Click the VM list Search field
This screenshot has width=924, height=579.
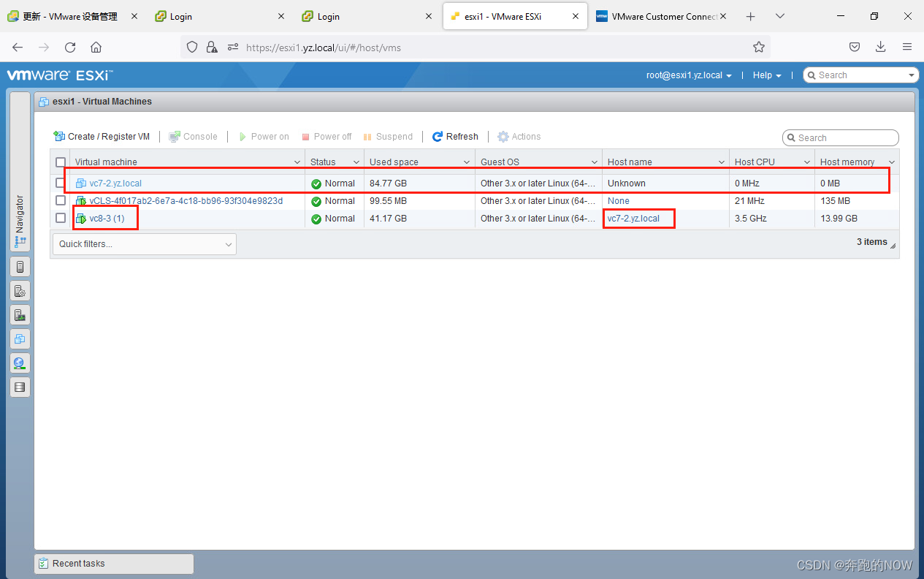point(841,137)
